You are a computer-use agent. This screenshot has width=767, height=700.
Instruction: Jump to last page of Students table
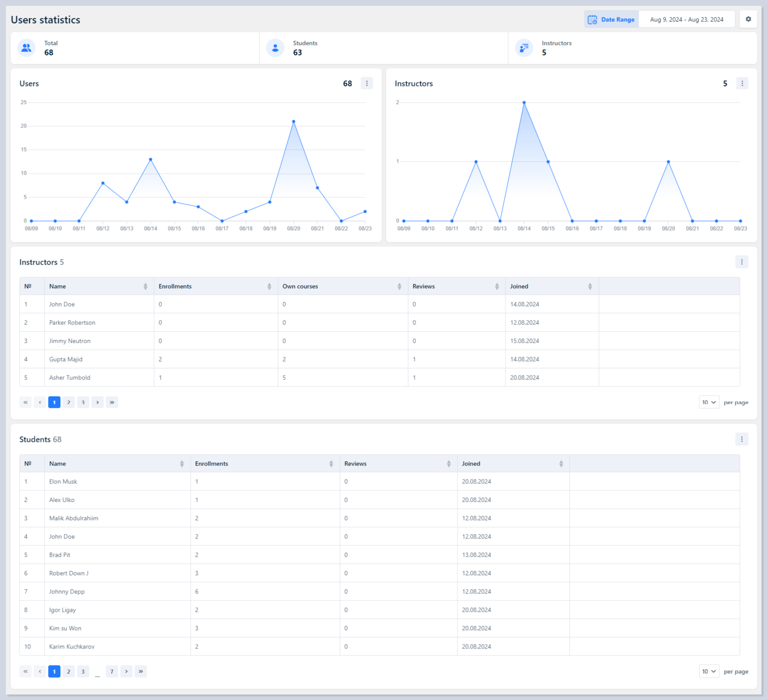point(141,671)
